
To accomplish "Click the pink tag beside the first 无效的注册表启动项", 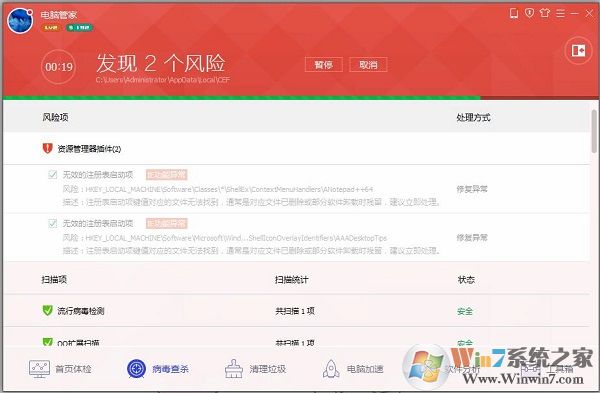I will 166,175.
